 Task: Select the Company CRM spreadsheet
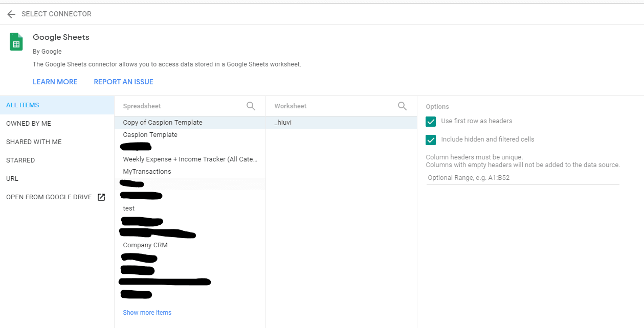pos(190,245)
